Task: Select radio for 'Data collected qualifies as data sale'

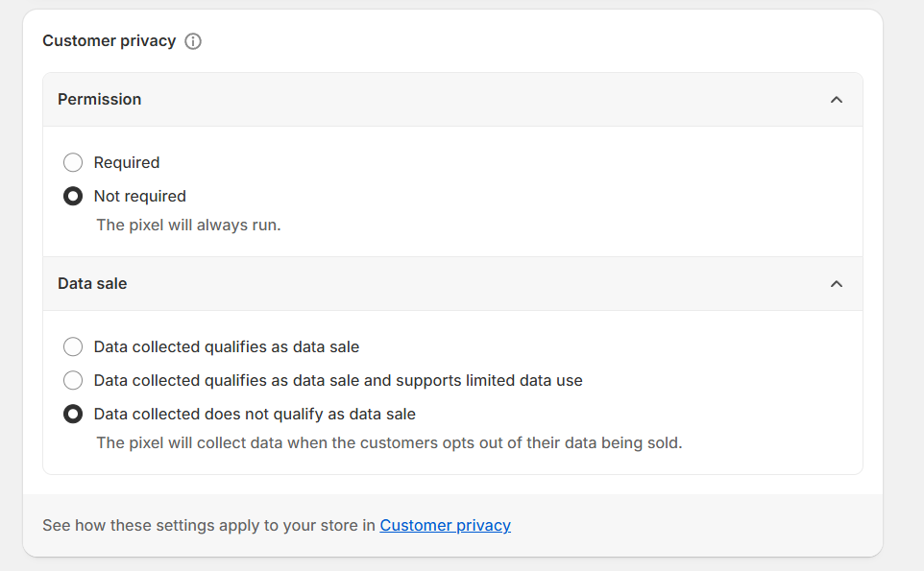Action: pos(73,346)
